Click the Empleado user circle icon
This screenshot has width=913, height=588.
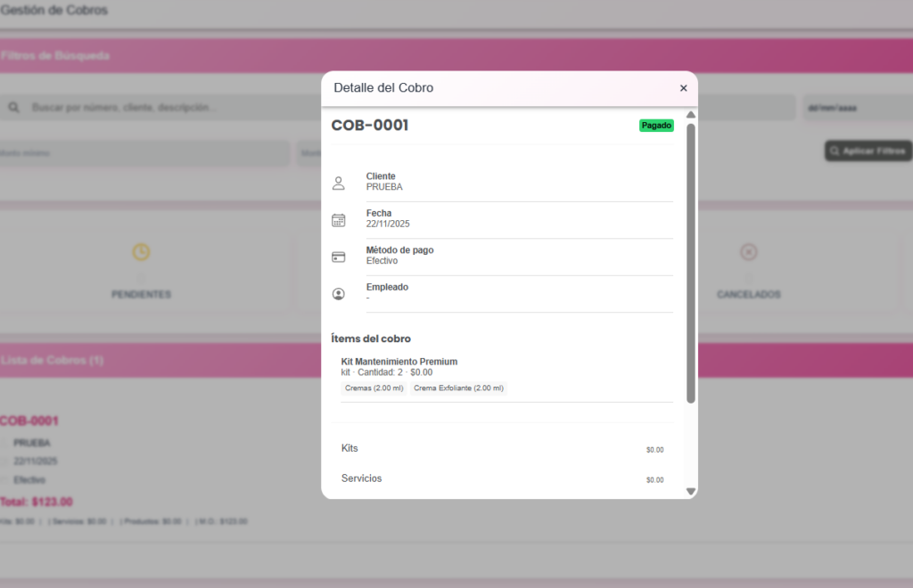(338, 294)
